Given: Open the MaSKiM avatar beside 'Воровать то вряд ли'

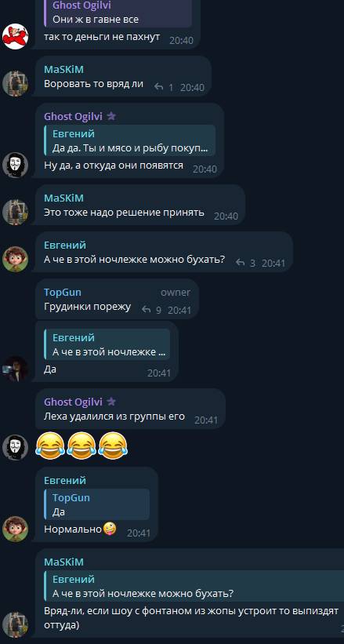Looking at the screenshot, I should click(15, 83).
